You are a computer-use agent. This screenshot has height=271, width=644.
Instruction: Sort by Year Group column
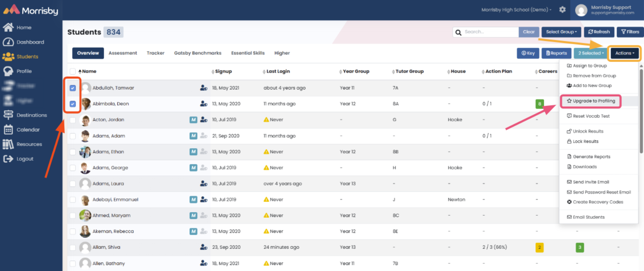click(x=354, y=71)
